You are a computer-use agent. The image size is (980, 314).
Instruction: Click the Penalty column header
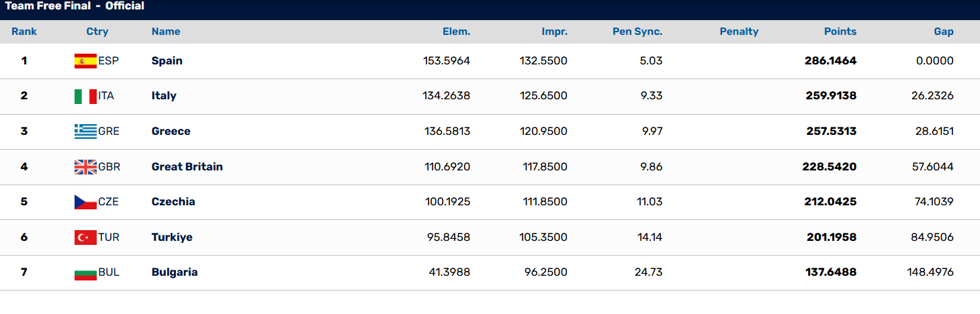[739, 32]
